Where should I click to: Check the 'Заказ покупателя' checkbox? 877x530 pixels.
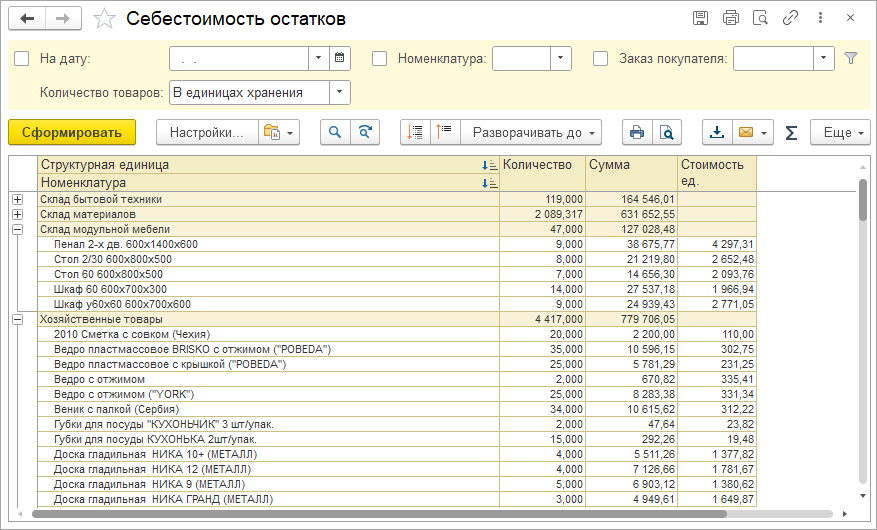coord(601,59)
